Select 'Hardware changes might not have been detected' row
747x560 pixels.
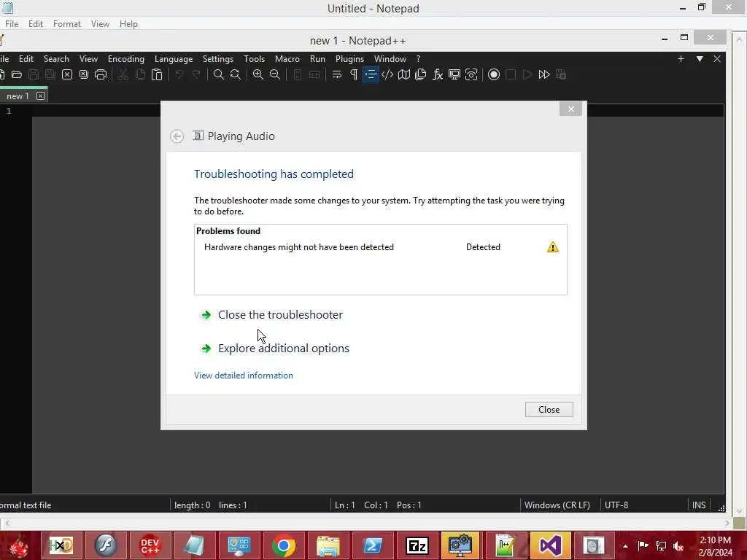click(380, 247)
